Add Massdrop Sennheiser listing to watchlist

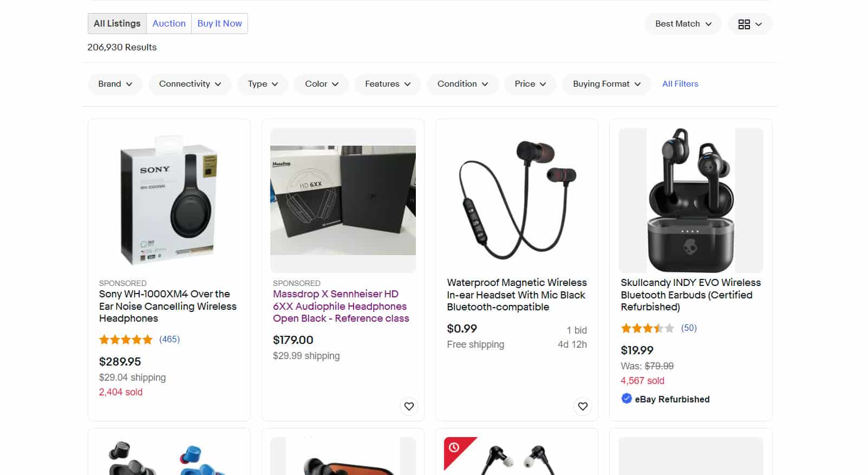tap(409, 406)
